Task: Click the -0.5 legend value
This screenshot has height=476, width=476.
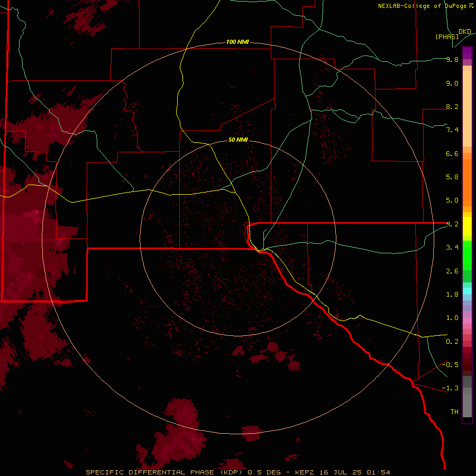Action: [450, 364]
